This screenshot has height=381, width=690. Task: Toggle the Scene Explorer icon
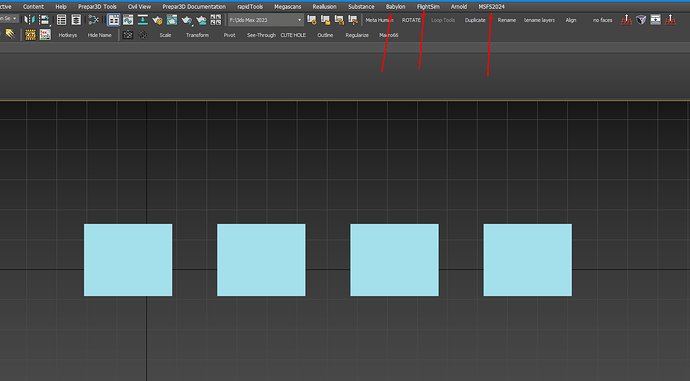point(62,20)
